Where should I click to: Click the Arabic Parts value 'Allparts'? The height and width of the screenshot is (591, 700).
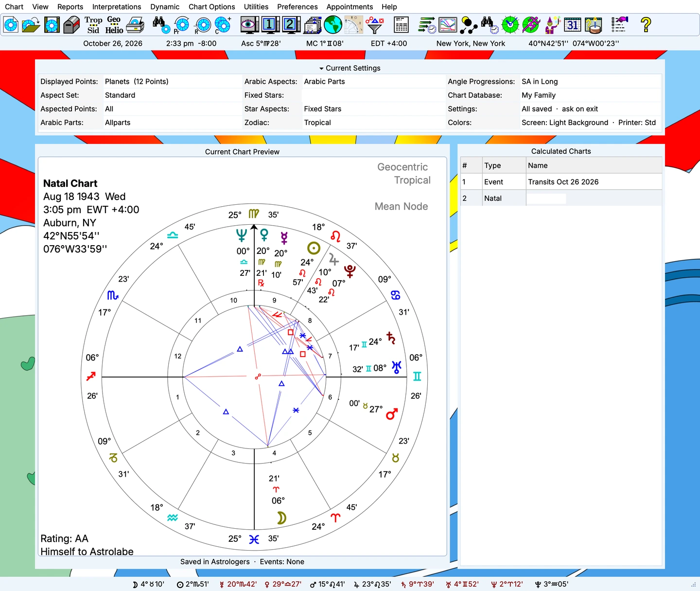[118, 123]
